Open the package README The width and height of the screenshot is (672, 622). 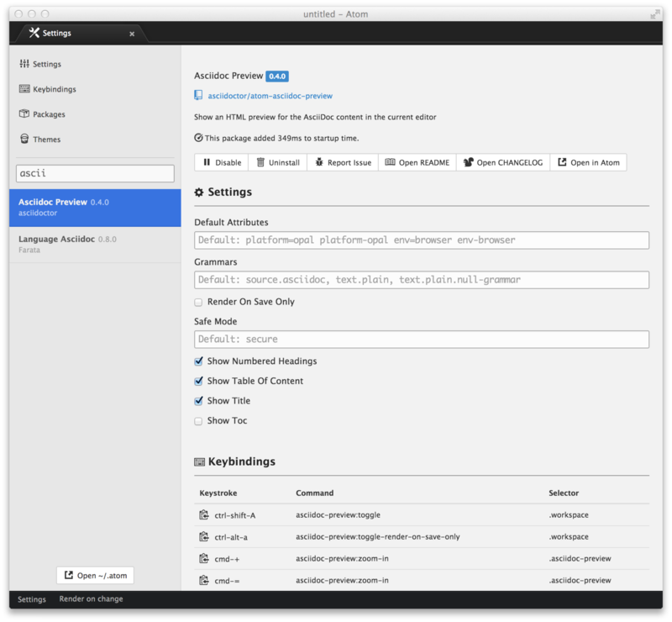417,162
